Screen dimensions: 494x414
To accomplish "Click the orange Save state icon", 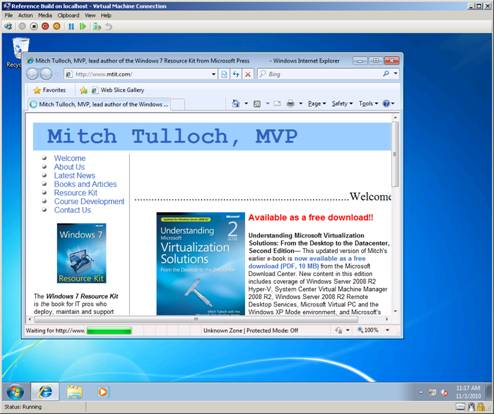I will point(57,26).
